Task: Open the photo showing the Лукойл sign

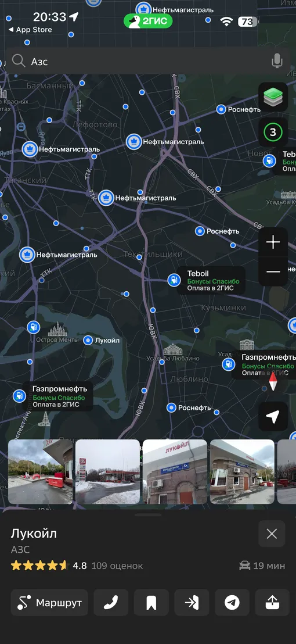Action: pos(175,472)
